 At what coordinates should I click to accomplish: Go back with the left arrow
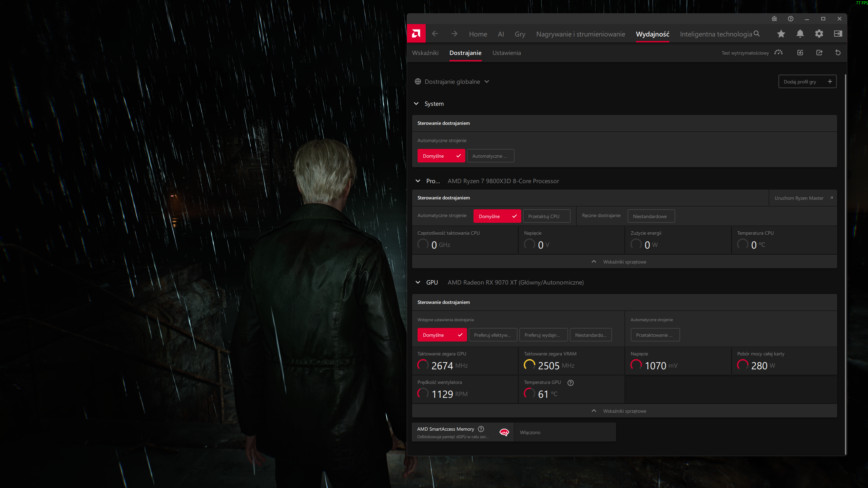click(435, 34)
